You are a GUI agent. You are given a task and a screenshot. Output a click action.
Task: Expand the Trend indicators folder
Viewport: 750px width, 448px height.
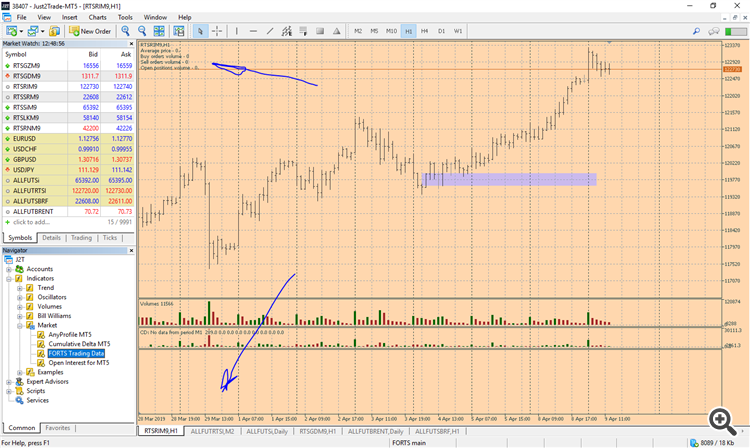click(20, 288)
